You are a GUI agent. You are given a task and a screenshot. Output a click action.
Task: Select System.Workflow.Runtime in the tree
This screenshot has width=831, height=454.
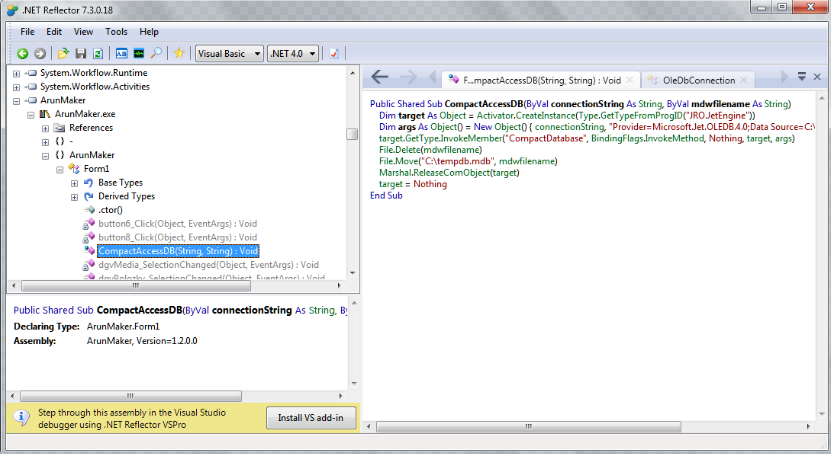pyautogui.click(x=94, y=73)
